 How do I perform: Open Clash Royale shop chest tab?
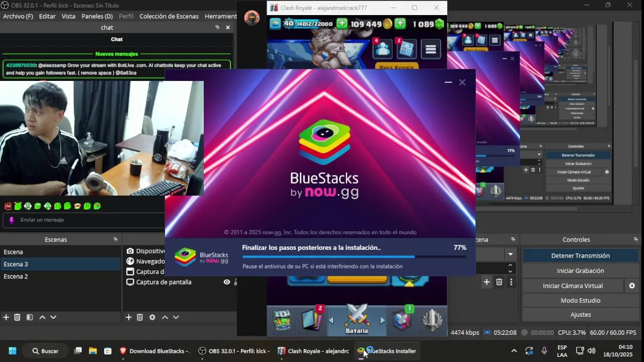282,320
